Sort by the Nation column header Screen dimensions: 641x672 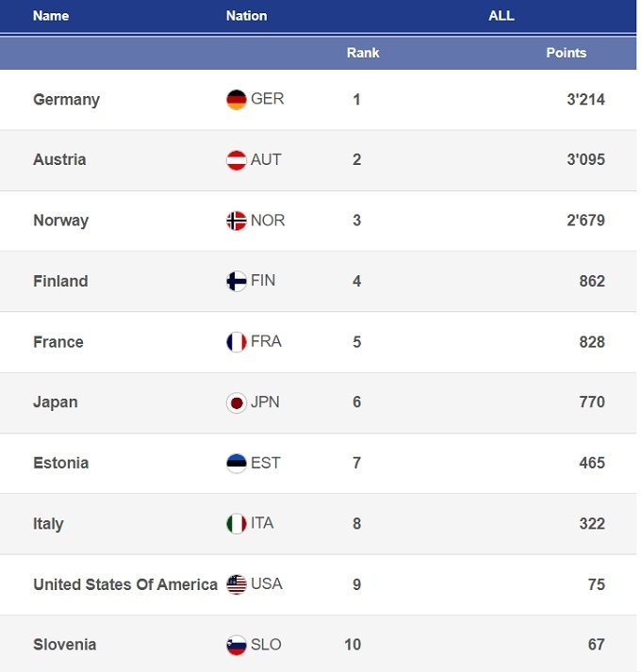coord(246,16)
